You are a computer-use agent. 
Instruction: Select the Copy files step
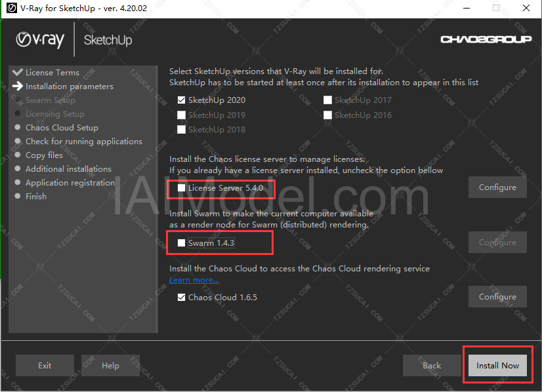tap(44, 155)
